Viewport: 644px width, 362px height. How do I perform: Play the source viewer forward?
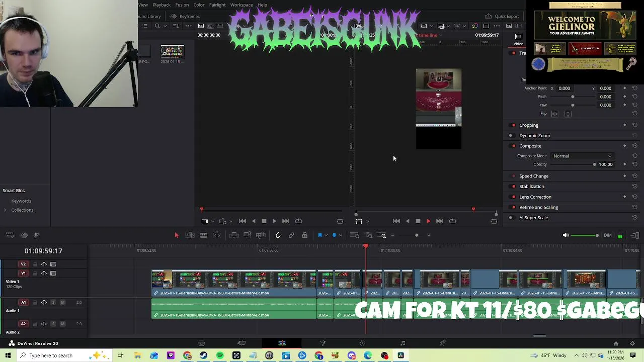274,221
